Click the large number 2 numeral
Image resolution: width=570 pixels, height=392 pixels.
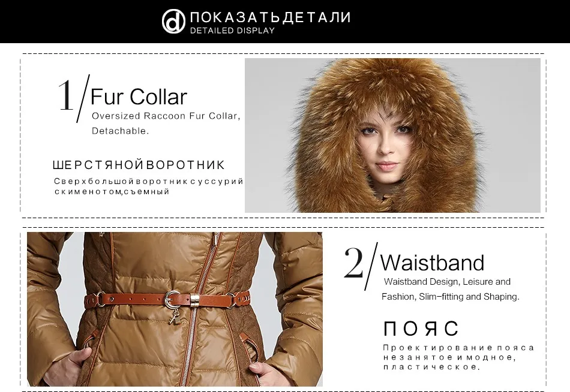click(x=353, y=263)
